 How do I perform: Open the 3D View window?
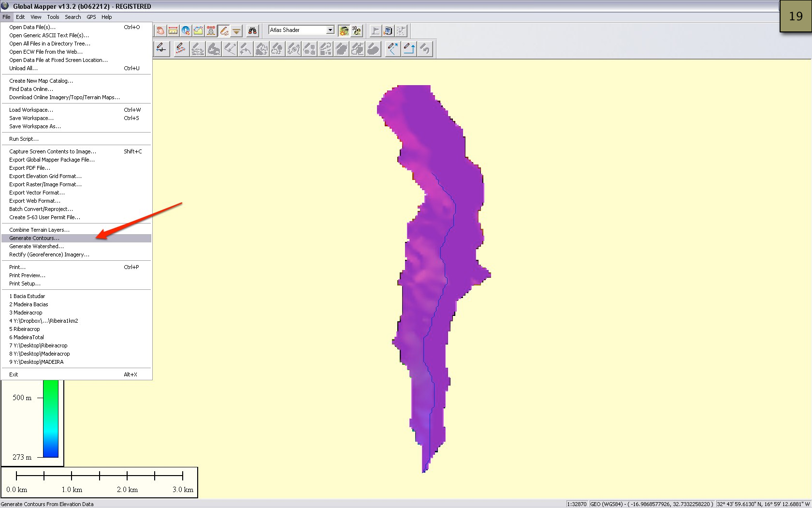point(356,30)
